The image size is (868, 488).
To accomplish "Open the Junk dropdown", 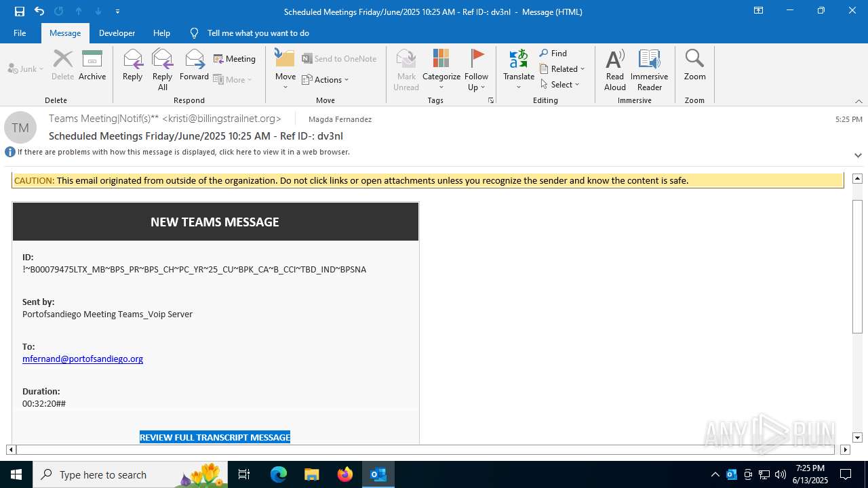I will (x=26, y=68).
